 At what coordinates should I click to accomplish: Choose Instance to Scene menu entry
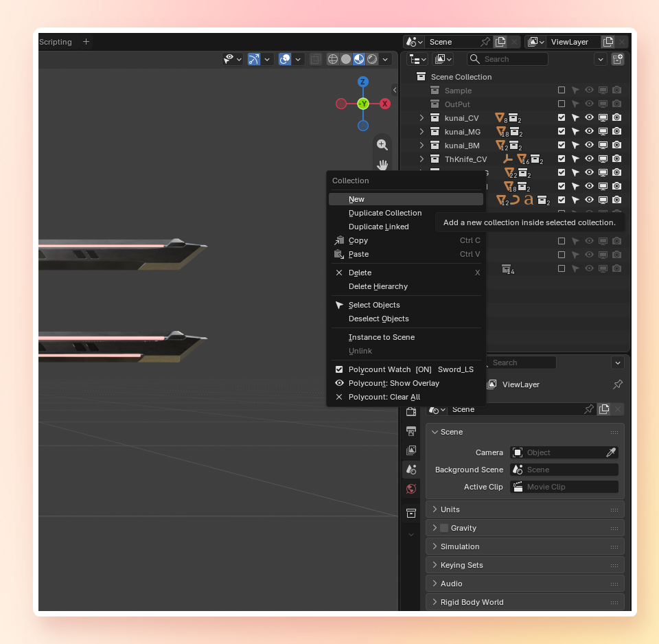click(406, 337)
